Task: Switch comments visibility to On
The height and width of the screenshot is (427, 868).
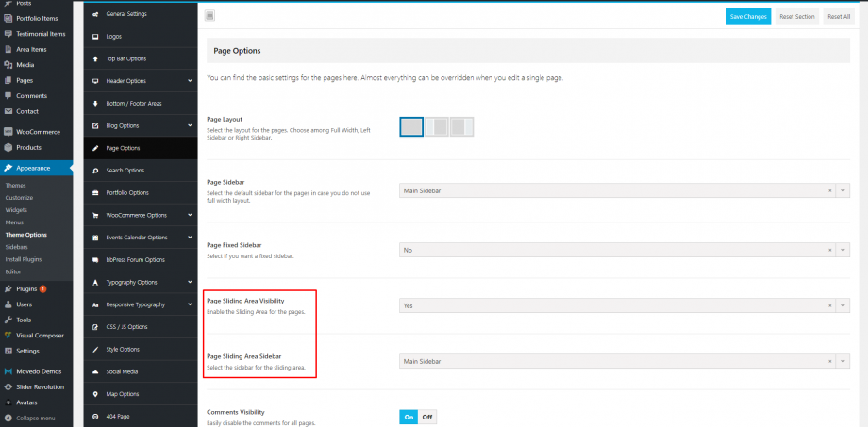Action: coord(409,417)
